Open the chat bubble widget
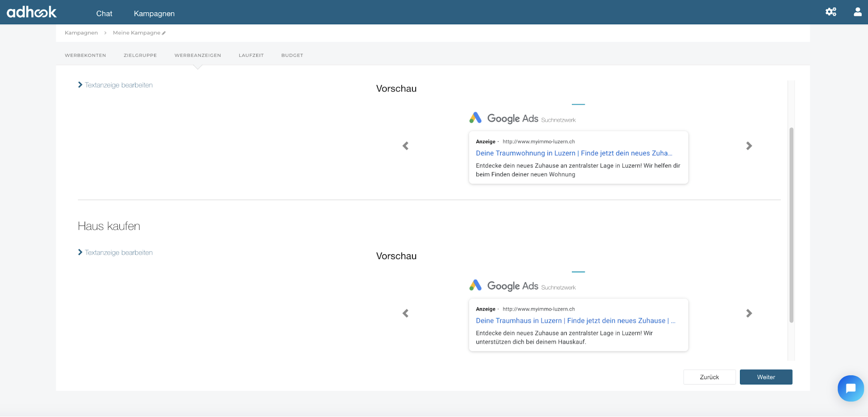868x417 pixels. (851, 388)
